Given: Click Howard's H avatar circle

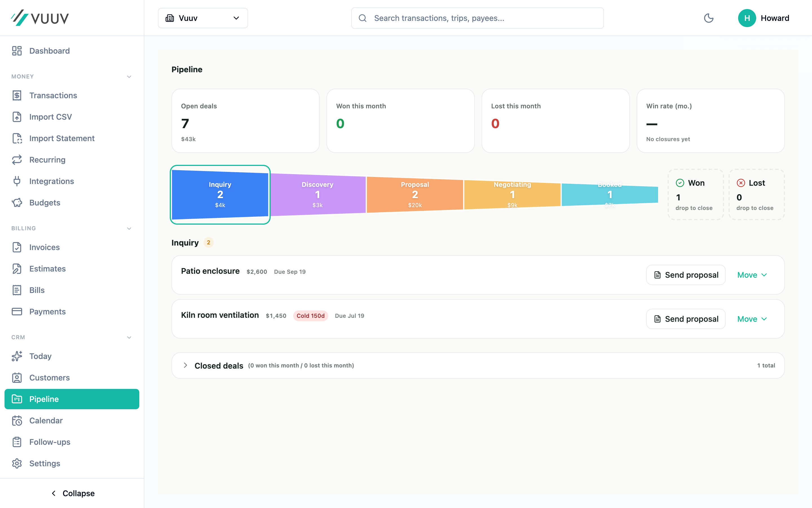Looking at the screenshot, I should (747, 18).
